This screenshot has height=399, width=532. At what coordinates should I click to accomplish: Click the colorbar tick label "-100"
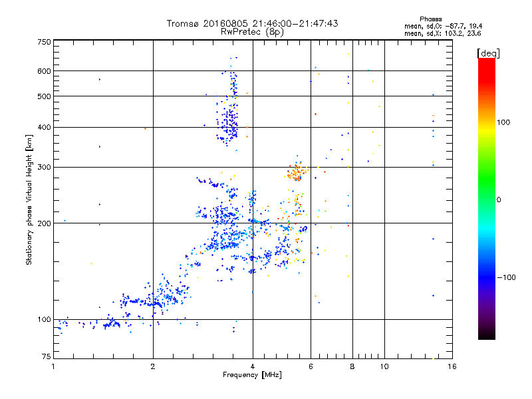click(506, 277)
